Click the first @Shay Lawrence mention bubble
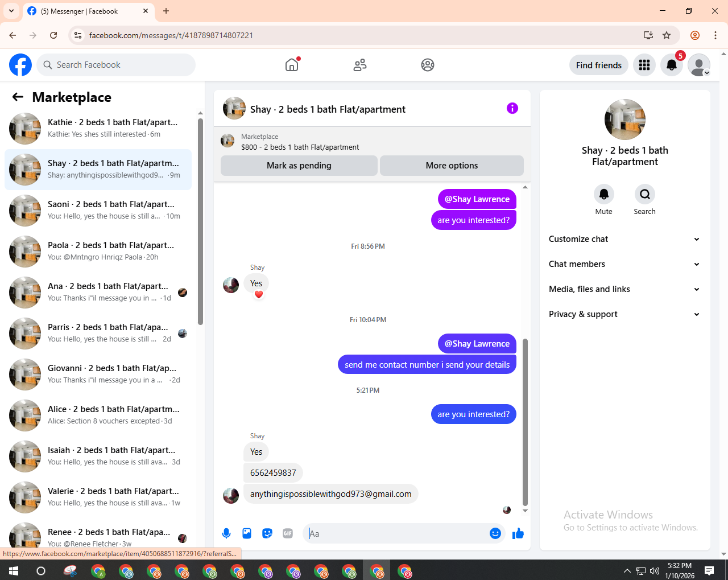728x580 pixels. coord(477,199)
